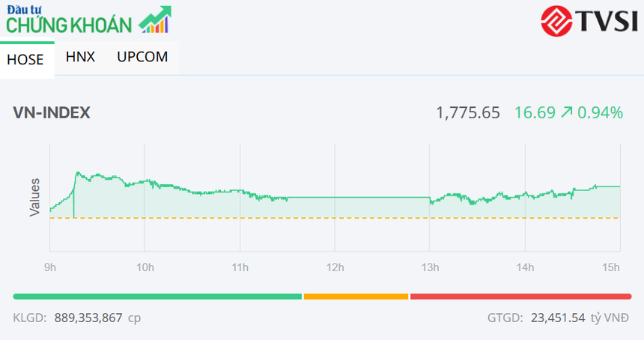Open the HNX tab

click(80, 57)
